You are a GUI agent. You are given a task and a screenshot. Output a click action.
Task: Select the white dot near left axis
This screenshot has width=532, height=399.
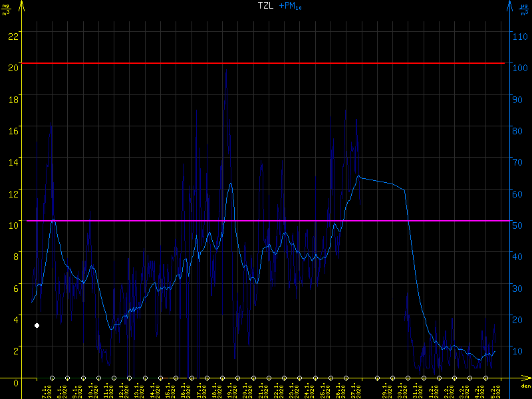pos(37,325)
